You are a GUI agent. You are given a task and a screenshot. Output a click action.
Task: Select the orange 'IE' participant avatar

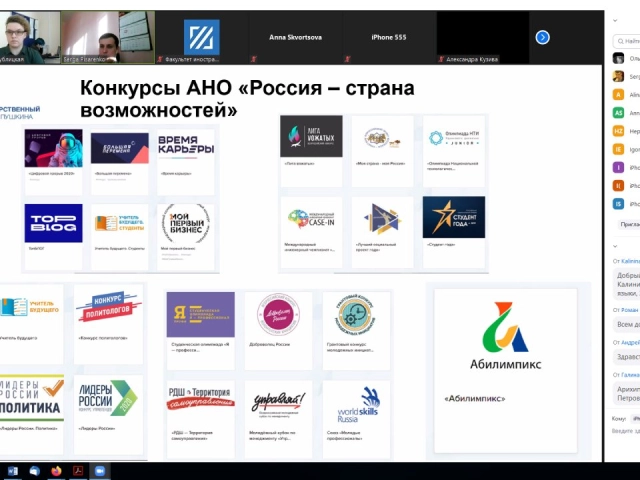pos(618,149)
